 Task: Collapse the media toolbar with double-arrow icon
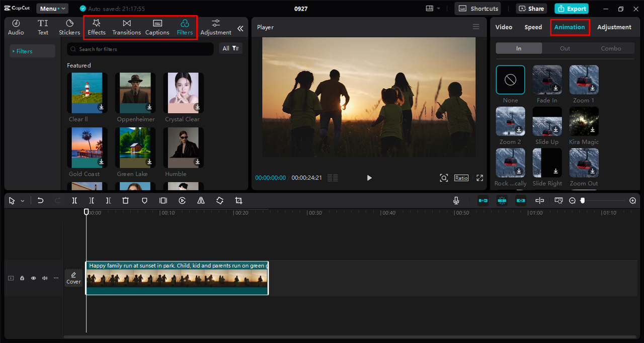pyautogui.click(x=240, y=29)
